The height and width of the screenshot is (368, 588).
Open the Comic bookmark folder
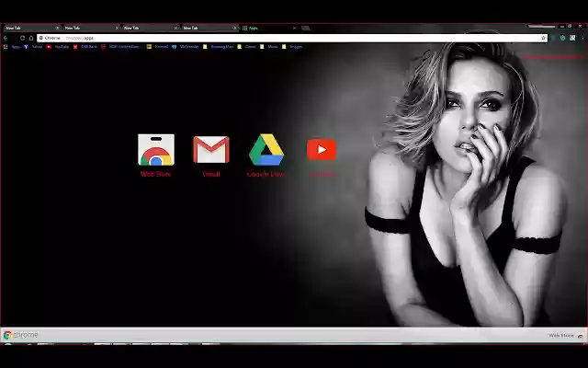click(x=247, y=47)
